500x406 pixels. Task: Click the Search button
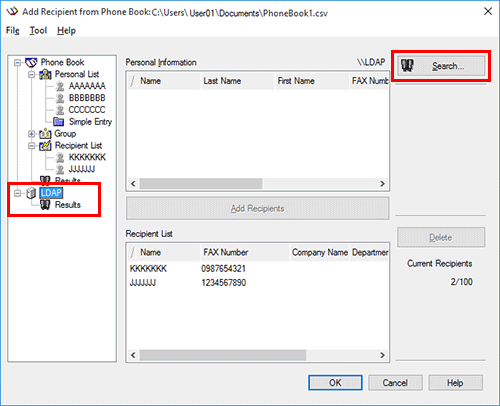point(441,66)
